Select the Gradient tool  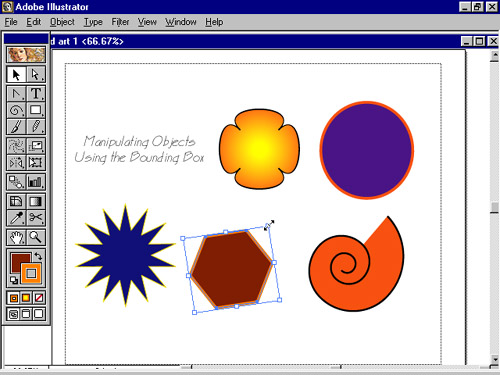click(35, 202)
